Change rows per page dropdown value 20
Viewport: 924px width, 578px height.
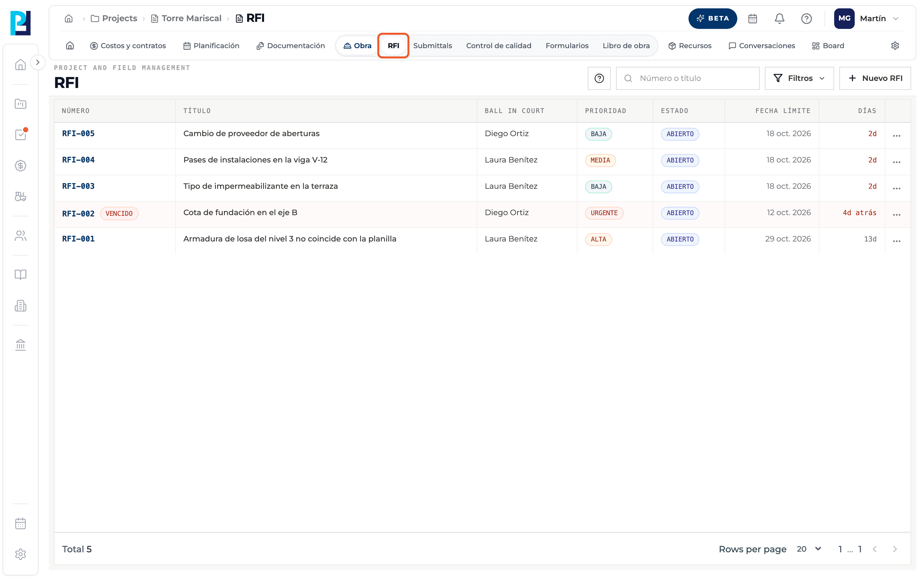tap(809, 549)
